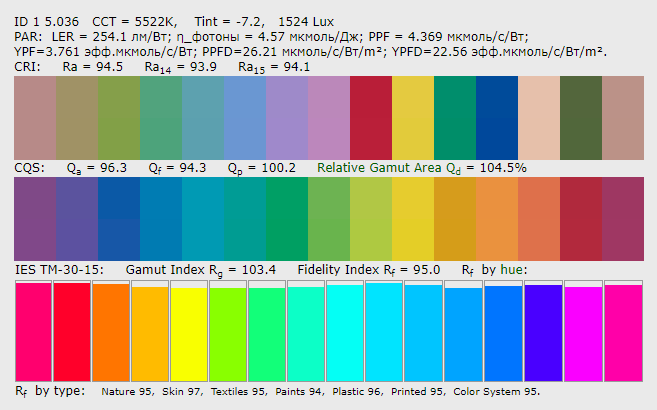Viewport: 657px width, 410px height.
Task: Click the bright yellow swatch in CQS row
Action: [x=412, y=219]
